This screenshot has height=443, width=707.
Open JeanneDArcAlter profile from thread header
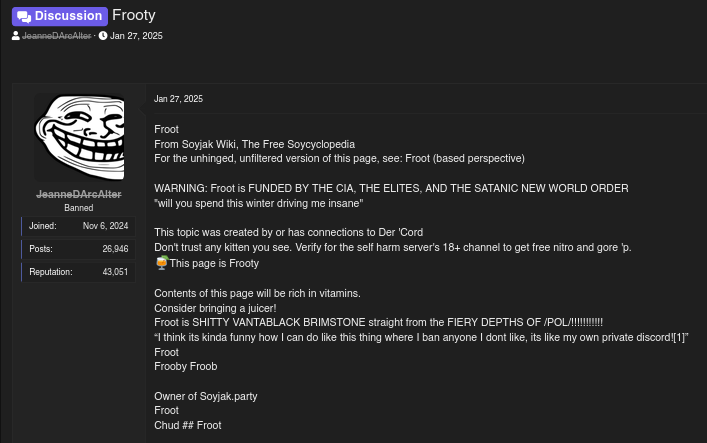click(56, 36)
